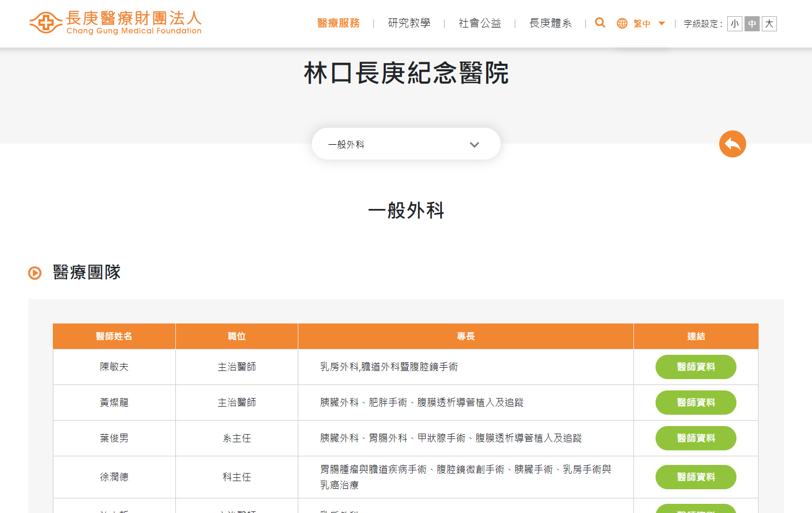This screenshot has height=513, width=812.
Task: Click the orange back arrow button
Action: (x=732, y=144)
